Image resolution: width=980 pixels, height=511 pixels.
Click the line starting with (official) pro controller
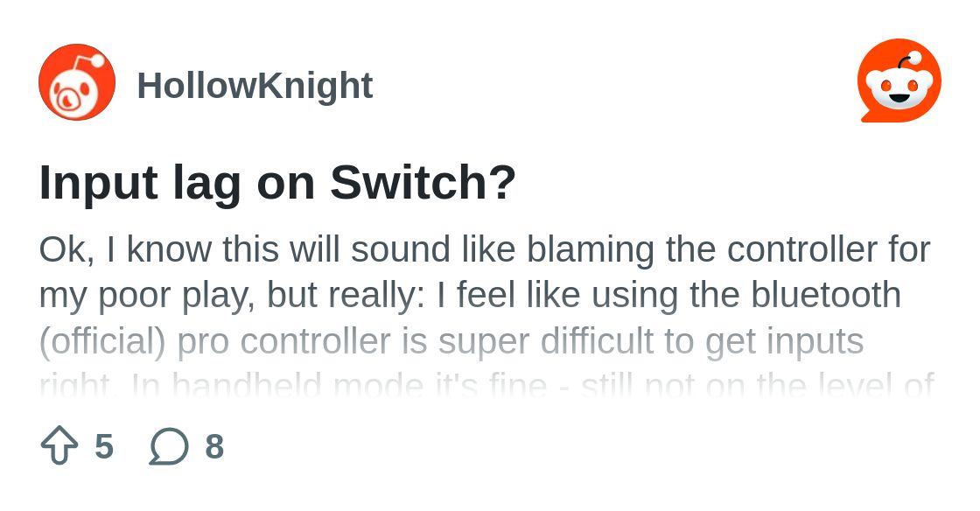[451, 342]
